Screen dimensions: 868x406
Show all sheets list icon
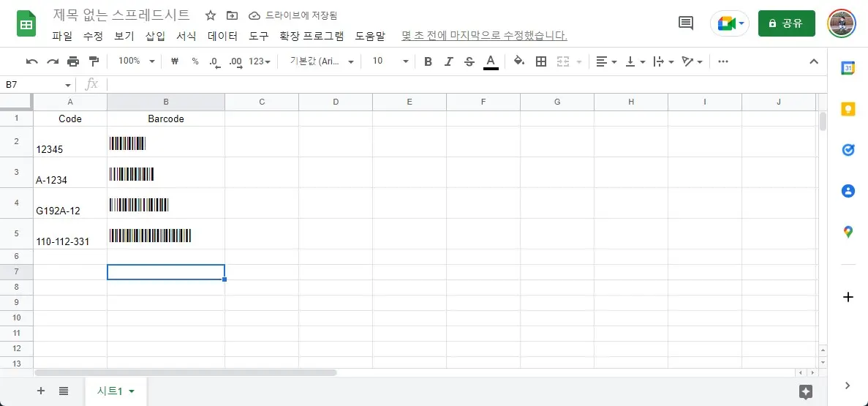point(64,391)
